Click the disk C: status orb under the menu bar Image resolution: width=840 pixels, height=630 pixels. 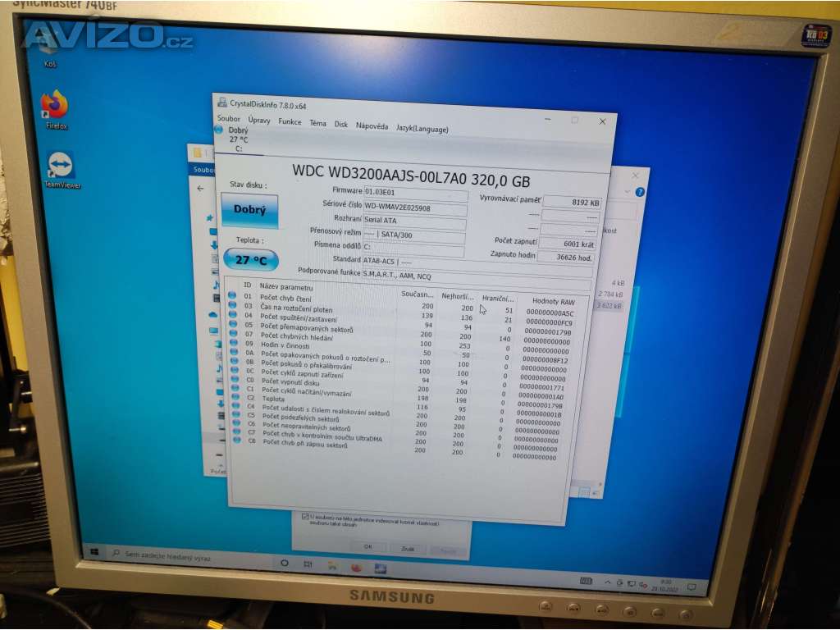pos(218,130)
